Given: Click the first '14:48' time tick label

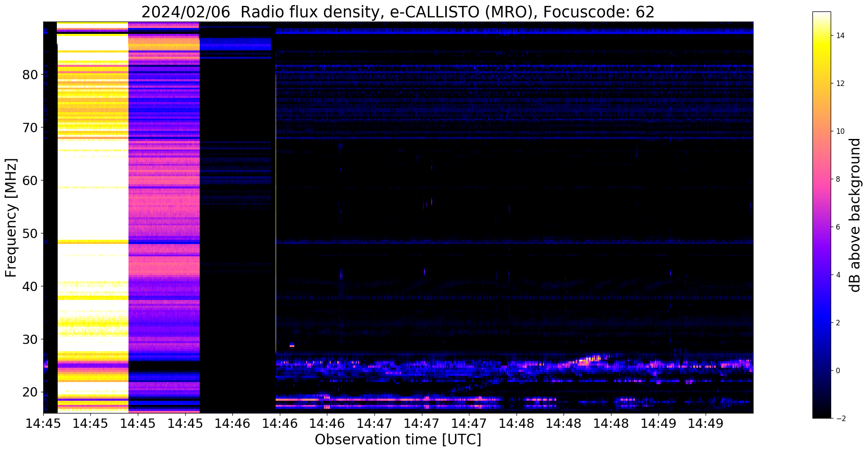Looking at the screenshot, I should [x=516, y=423].
